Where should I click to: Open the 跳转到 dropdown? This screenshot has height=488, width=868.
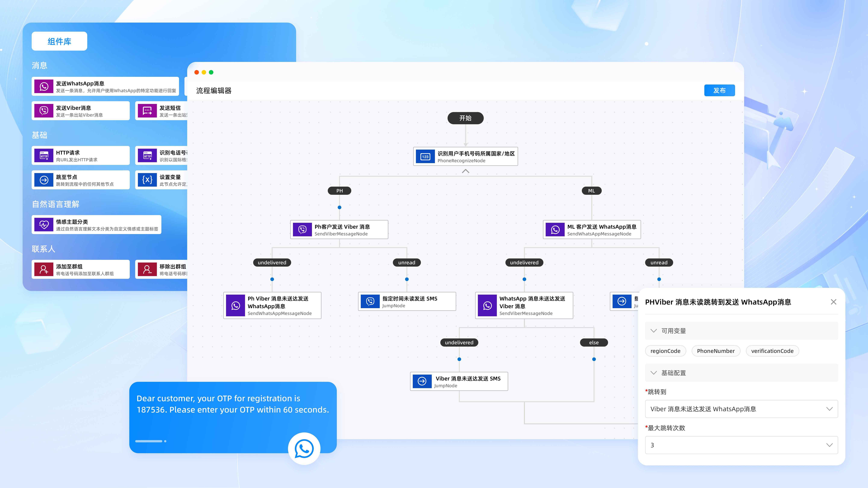point(741,409)
